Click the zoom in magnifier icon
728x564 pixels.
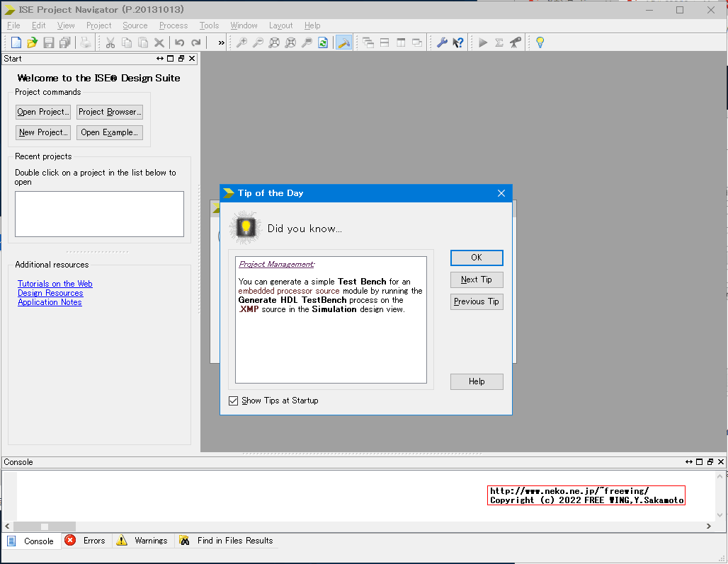click(x=241, y=43)
